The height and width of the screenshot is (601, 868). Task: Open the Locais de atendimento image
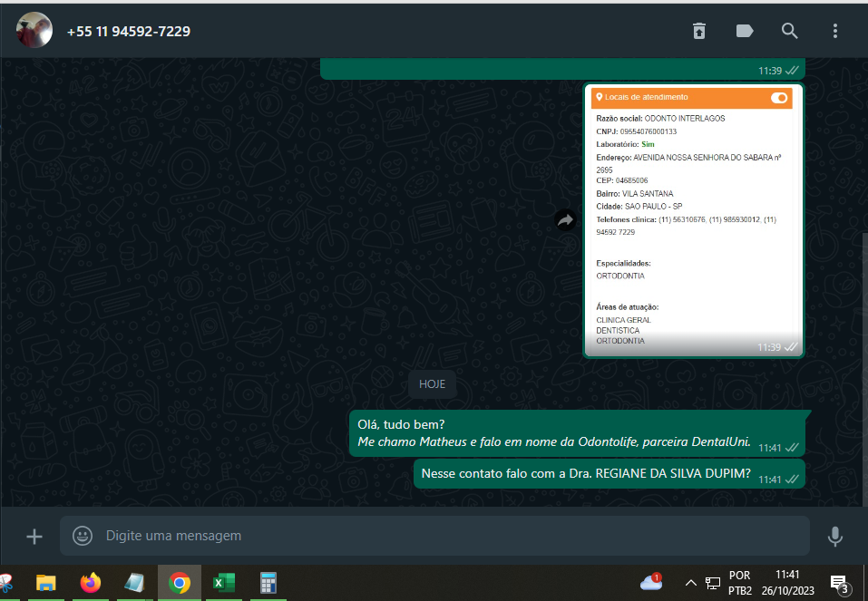[x=694, y=220]
